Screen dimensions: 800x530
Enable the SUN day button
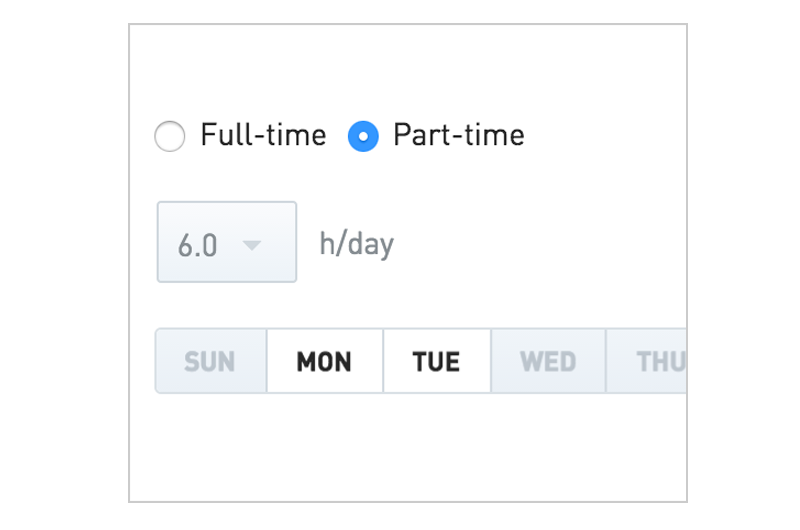click(x=210, y=361)
